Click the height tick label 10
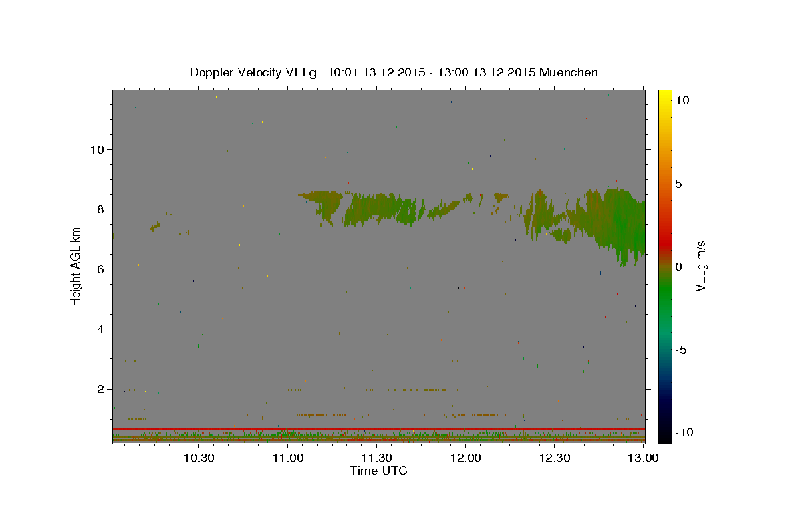The image size is (798, 532). coord(99,149)
